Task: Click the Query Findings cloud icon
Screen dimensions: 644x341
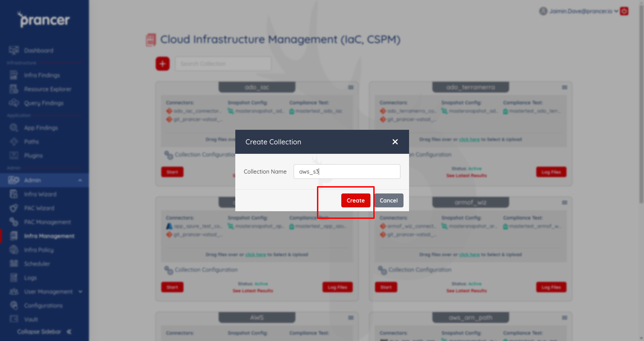Action: (x=14, y=103)
